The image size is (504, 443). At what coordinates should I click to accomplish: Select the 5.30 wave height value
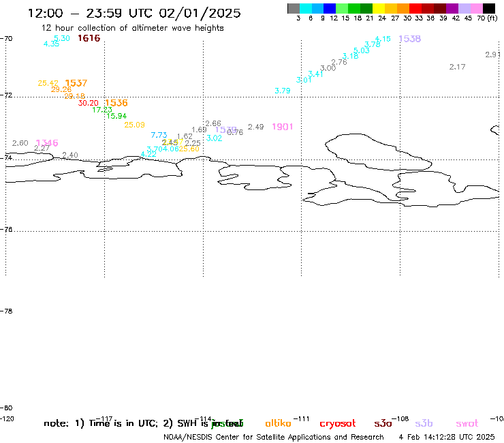pos(62,38)
